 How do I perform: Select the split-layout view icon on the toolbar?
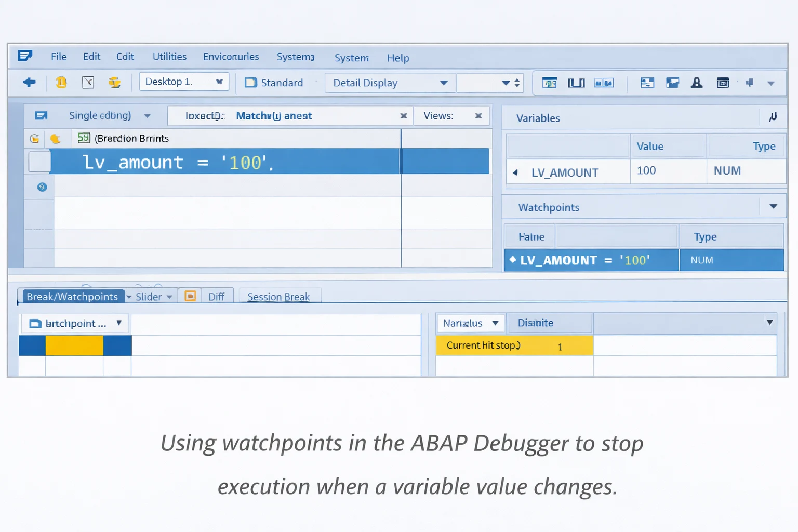(647, 83)
